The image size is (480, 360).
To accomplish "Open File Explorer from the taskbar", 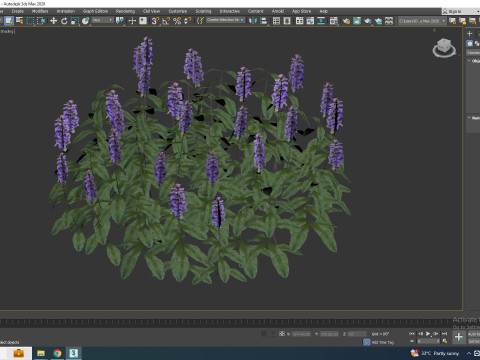I will 41,353.
